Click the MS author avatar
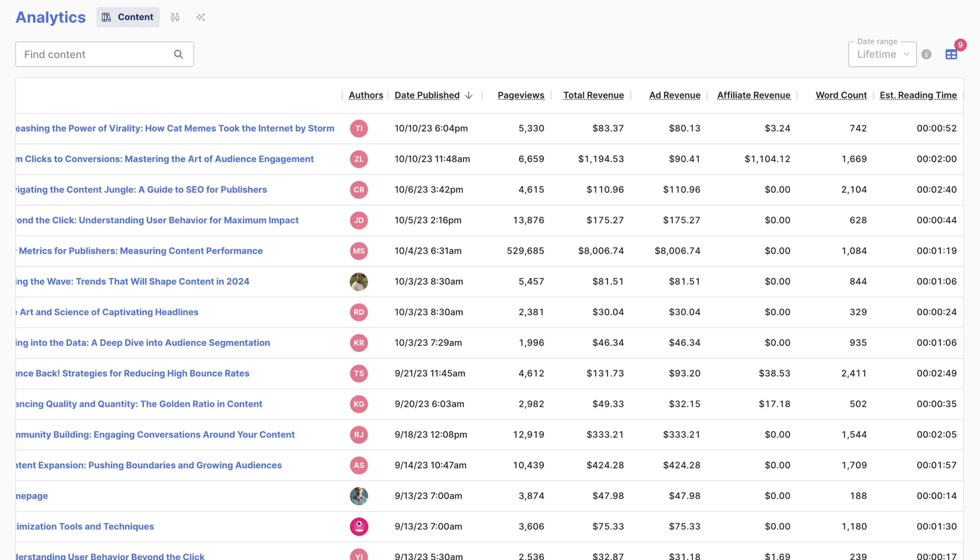This screenshot has height=560, width=980. coord(359,251)
